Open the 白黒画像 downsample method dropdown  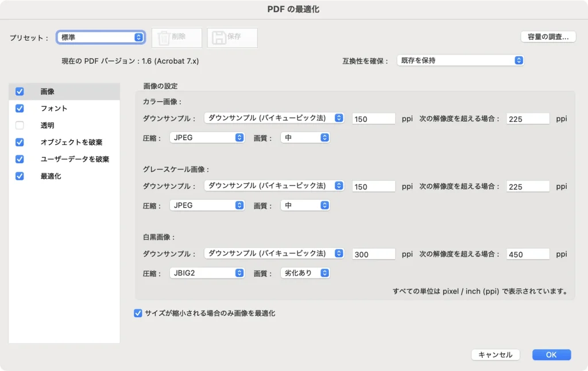tap(274, 254)
